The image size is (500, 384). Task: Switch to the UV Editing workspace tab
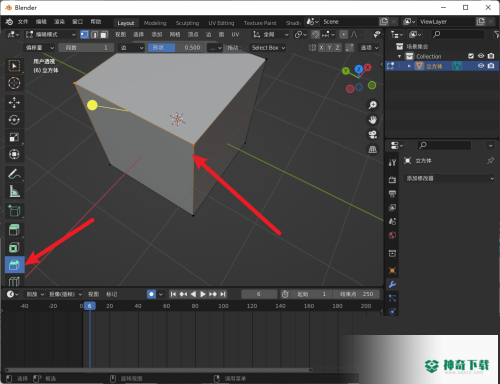(221, 23)
